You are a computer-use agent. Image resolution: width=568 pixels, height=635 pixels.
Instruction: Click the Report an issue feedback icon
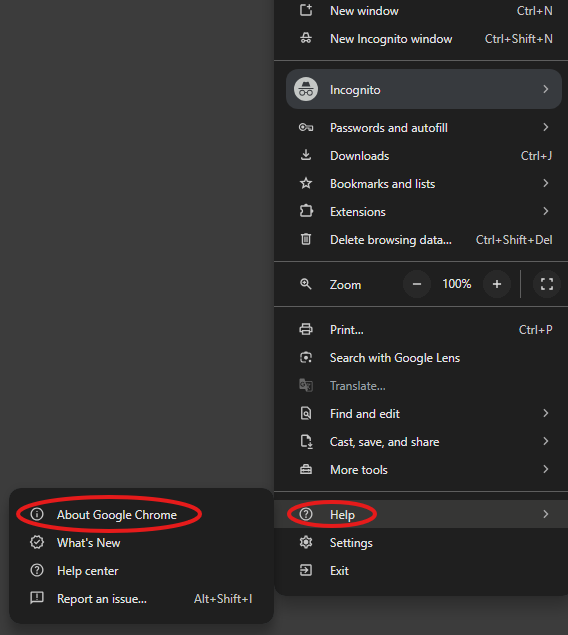coord(37,598)
